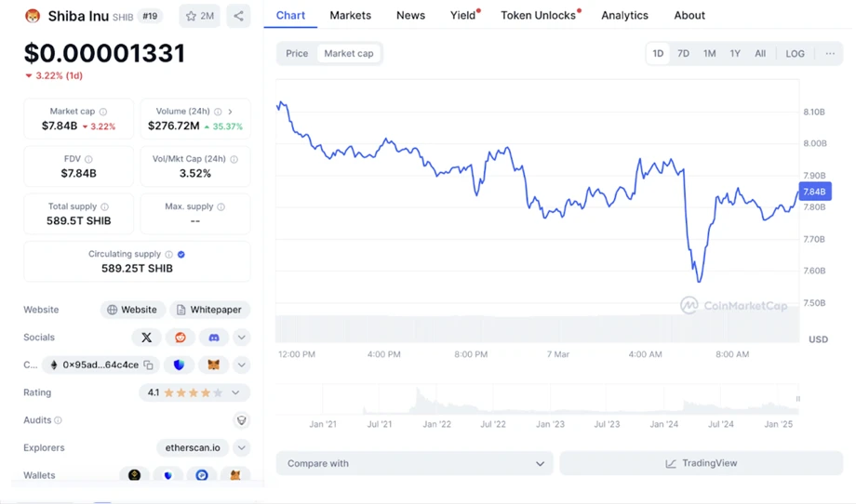Click the MetaMask fox icon in contract row
Viewport: 856px width, 504px height.
click(213, 365)
